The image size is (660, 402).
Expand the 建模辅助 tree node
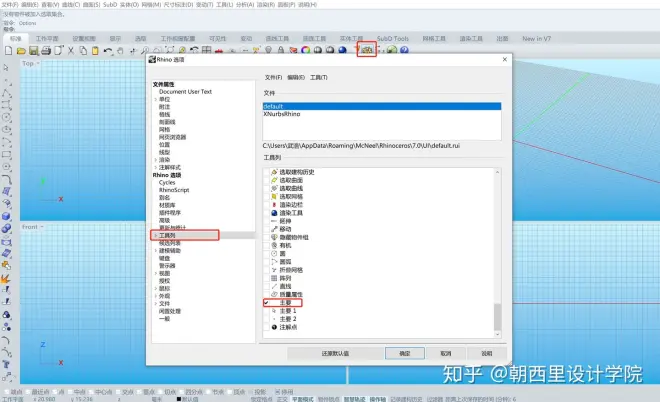(156, 250)
